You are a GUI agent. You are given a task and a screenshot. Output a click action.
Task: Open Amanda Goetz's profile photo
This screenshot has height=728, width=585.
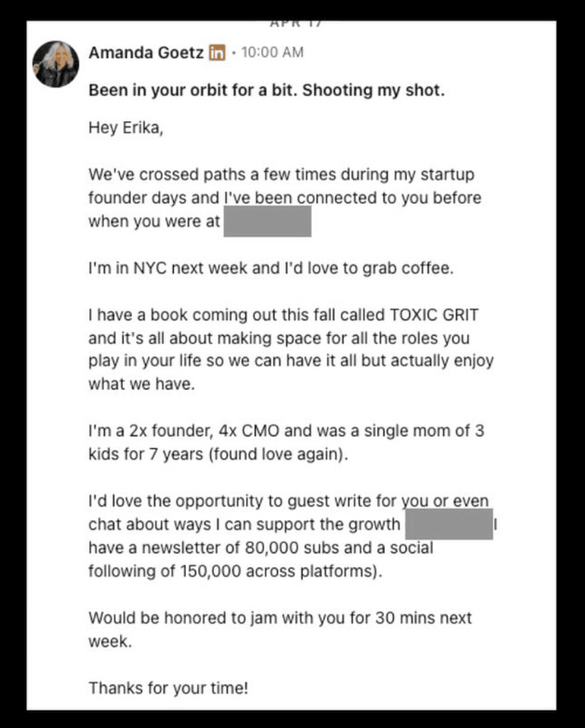pyautogui.click(x=55, y=64)
